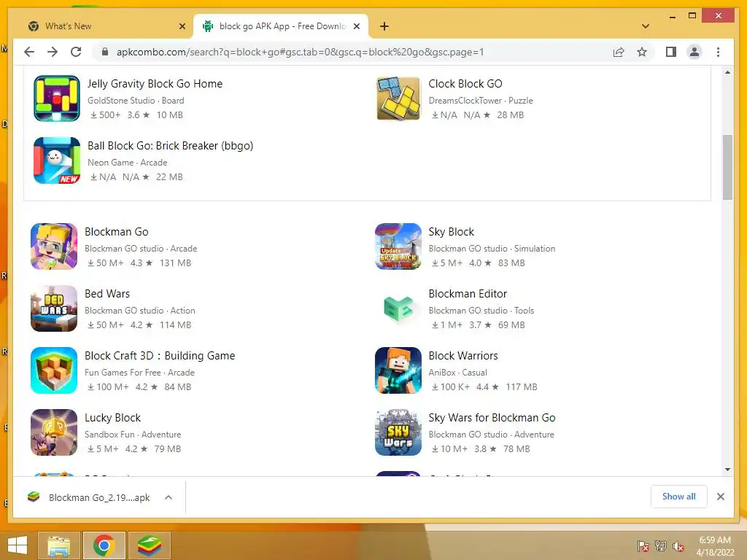Open the Sky Block app icon
This screenshot has height=560, width=747.
[x=398, y=246]
